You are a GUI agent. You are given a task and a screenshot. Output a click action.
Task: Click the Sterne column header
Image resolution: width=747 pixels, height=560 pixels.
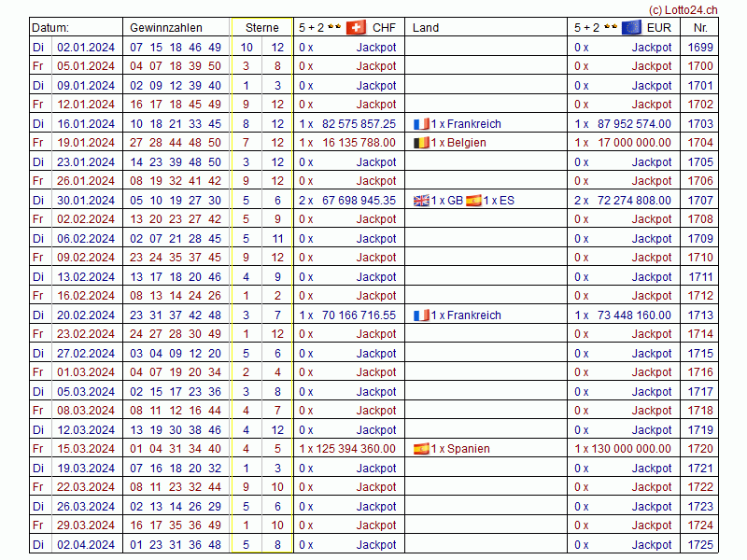[261, 28]
